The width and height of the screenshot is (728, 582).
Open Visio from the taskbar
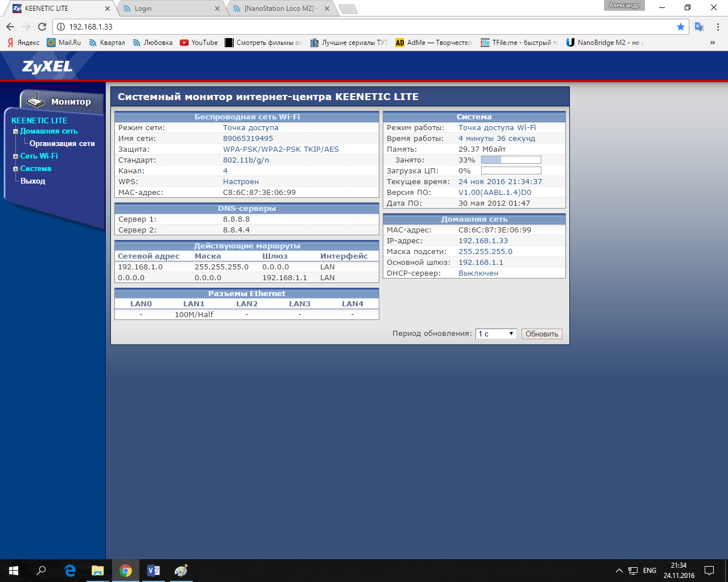(154, 571)
